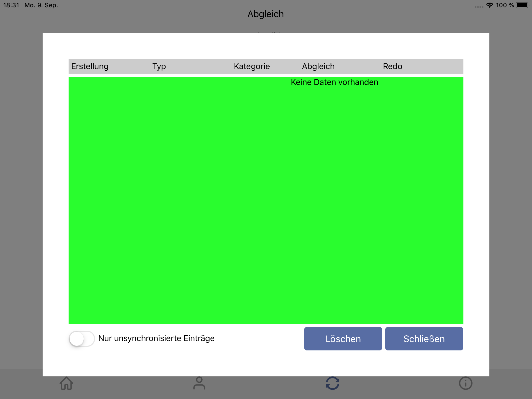Screen dimensions: 532x399
Task: Tap the battery indicator icon
Action: [x=522, y=5]
